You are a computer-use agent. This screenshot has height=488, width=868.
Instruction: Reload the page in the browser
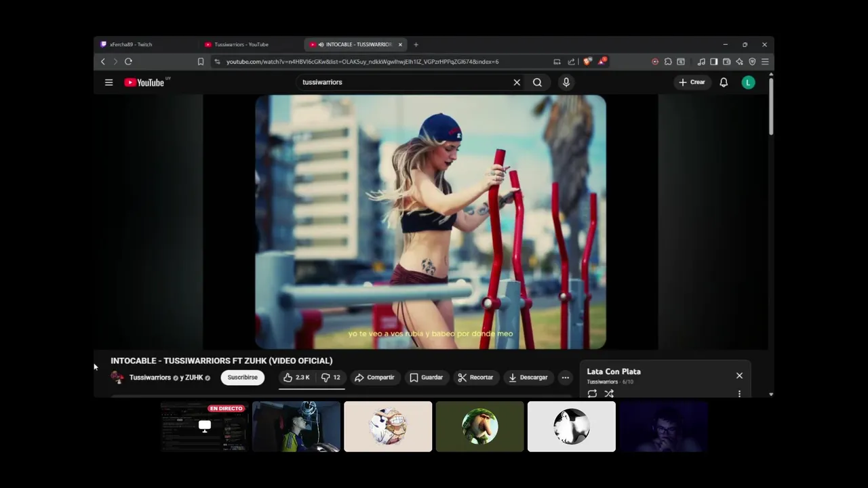[128, 62]
